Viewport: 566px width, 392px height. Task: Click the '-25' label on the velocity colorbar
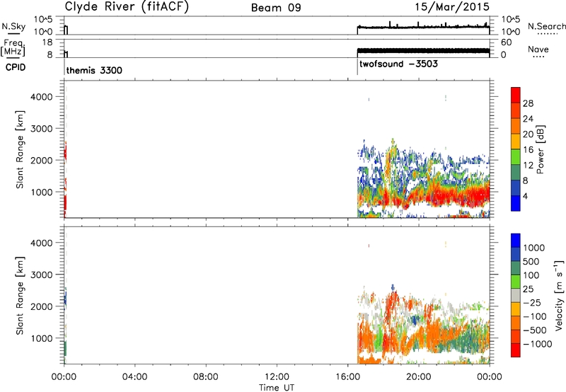point(531,302)
